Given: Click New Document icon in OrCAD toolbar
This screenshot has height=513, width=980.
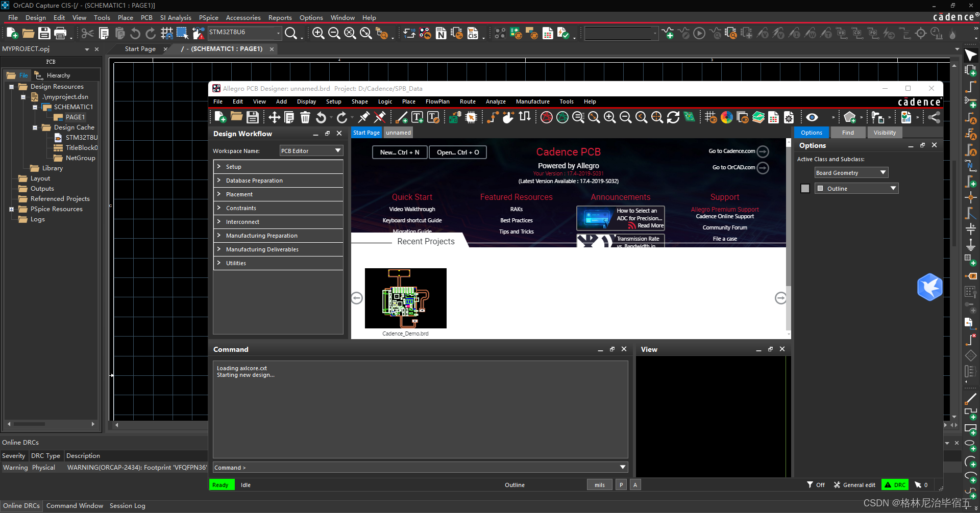Looking at the screenshot, I should pyautogui.click(x=12, y=34).
